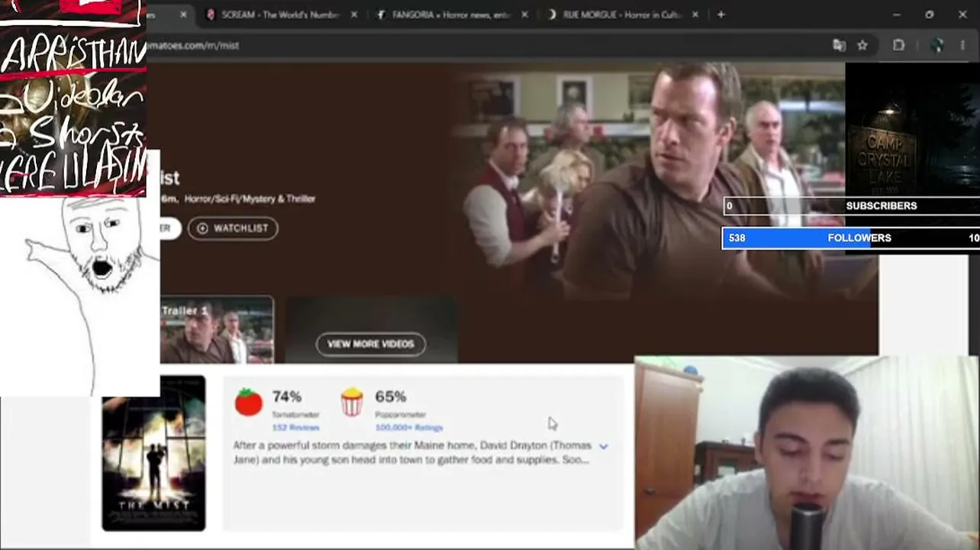Viewport: 980px width, 550px height.
Task: Click the red tomato Tomatometer icon
Action: [x=248, y=402]
